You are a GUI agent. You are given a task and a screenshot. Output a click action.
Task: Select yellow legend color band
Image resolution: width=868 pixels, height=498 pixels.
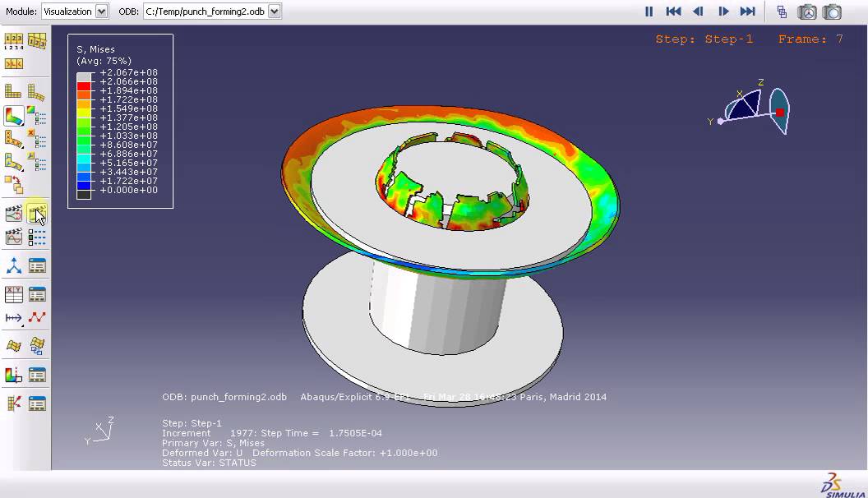tap(84, 113)
